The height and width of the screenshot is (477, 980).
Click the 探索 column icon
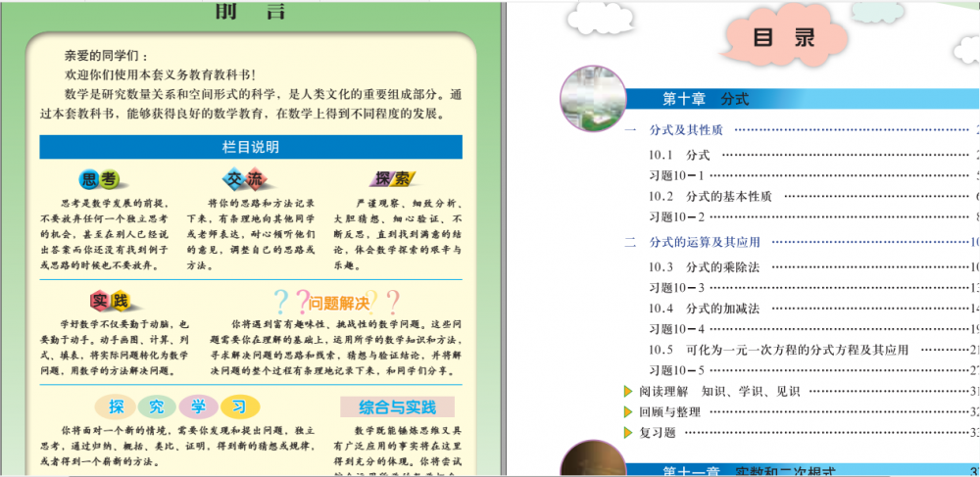click(x=393, y=179)
